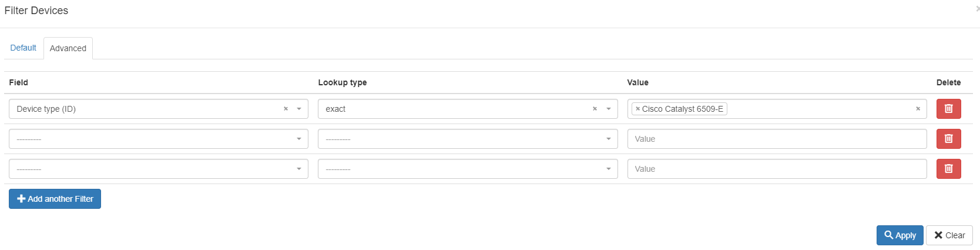Click the second row Value input field
The height and width of the screenshot is (250, 980).
pos(777,139)
